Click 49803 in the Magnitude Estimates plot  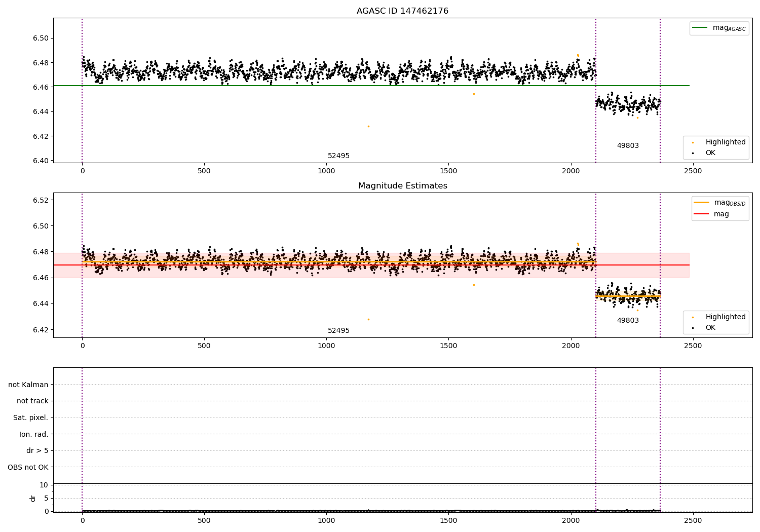628,321
